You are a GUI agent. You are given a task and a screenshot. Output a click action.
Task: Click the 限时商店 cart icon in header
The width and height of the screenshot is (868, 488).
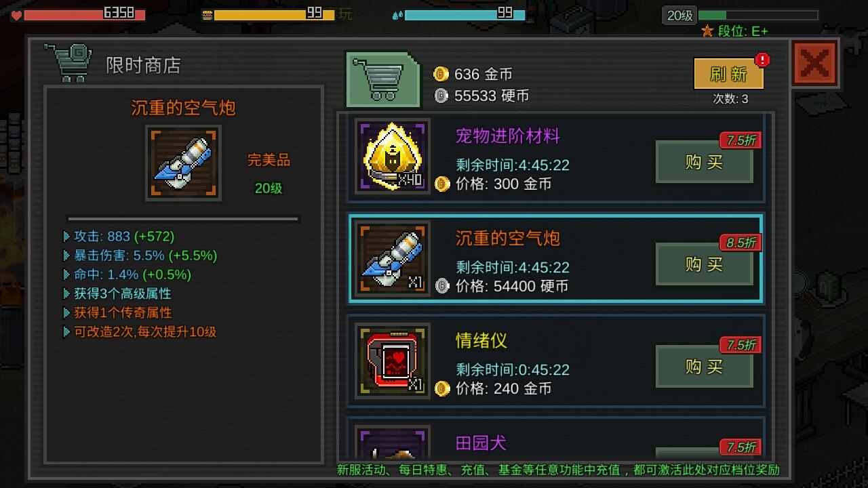68,63
